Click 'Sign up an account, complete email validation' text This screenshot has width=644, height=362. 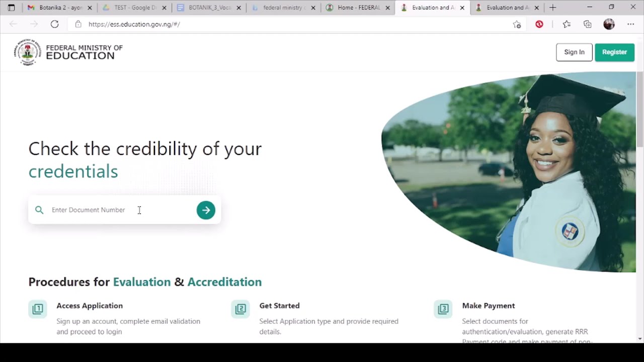(x=128, y=321)
